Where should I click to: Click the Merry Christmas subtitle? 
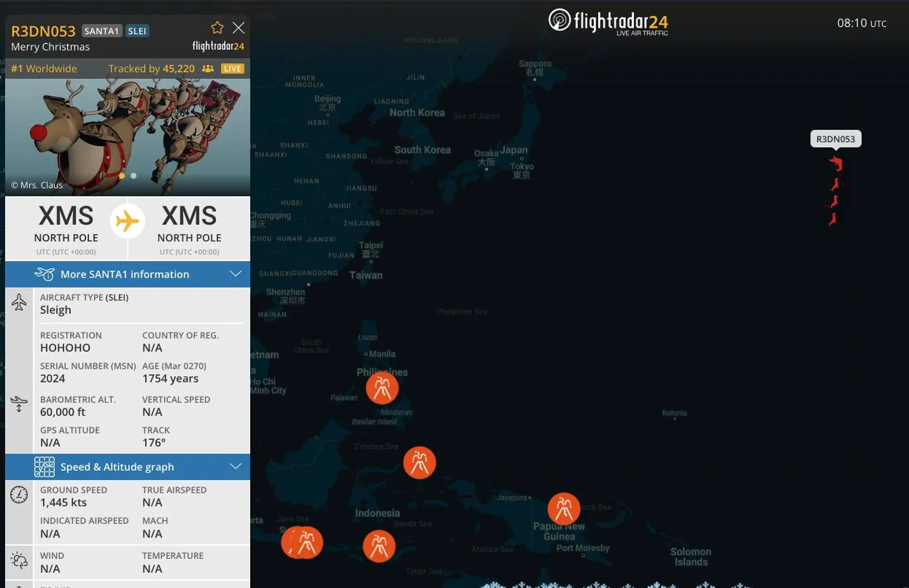coord(50,47)
